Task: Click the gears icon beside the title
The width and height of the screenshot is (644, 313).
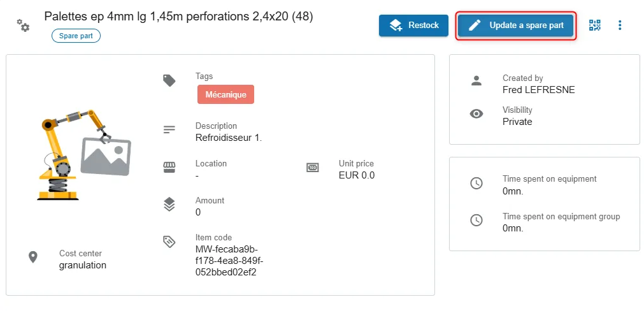Action: pyautogui.click(x=23, y=25)
